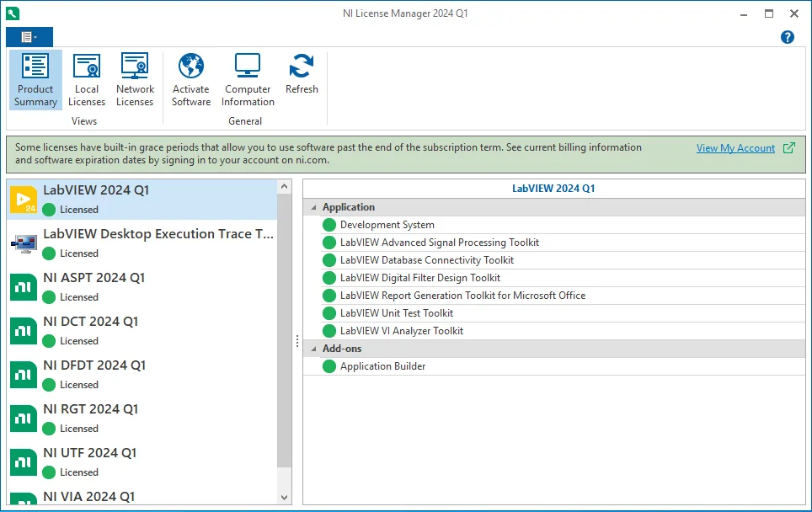Refresh the license list
Screen dimensions: 812x512
click(x=302, y=74)
